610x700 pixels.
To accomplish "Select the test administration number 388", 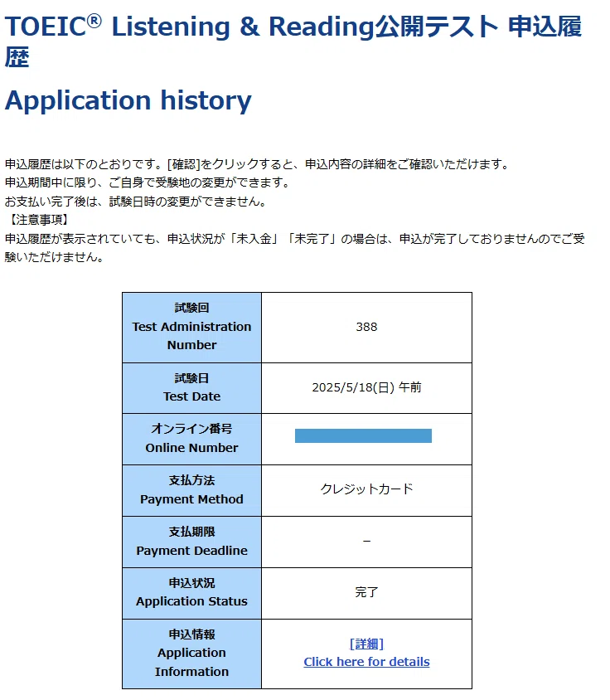I will pos(366,327).
